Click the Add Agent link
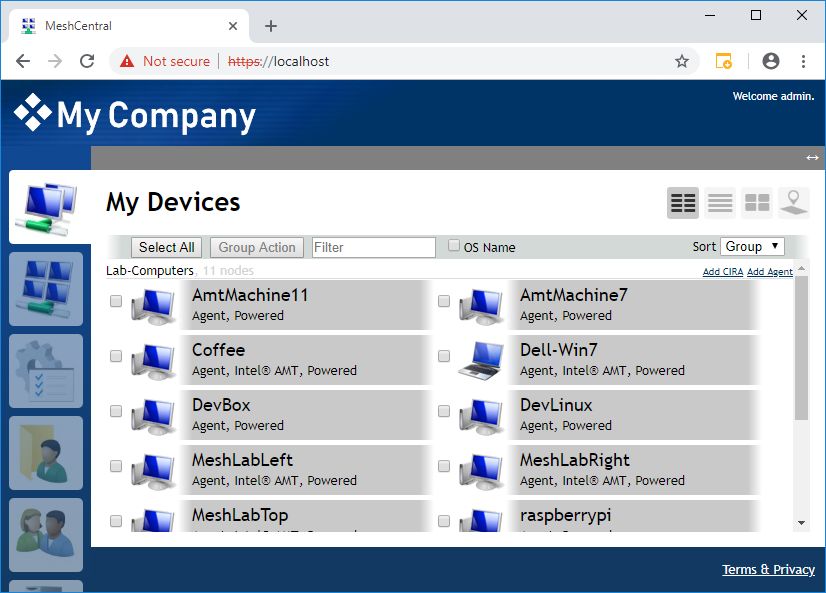 point(770,272)
